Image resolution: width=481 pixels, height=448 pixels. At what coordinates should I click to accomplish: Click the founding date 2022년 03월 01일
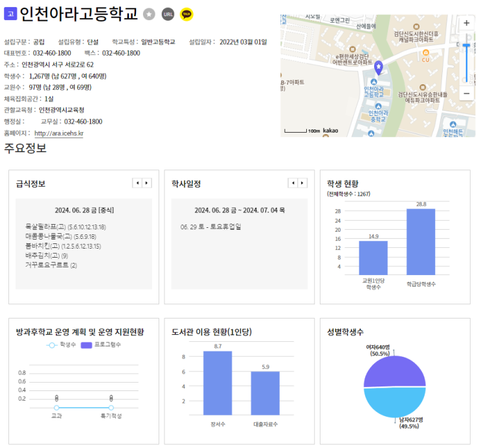(243, 42)
